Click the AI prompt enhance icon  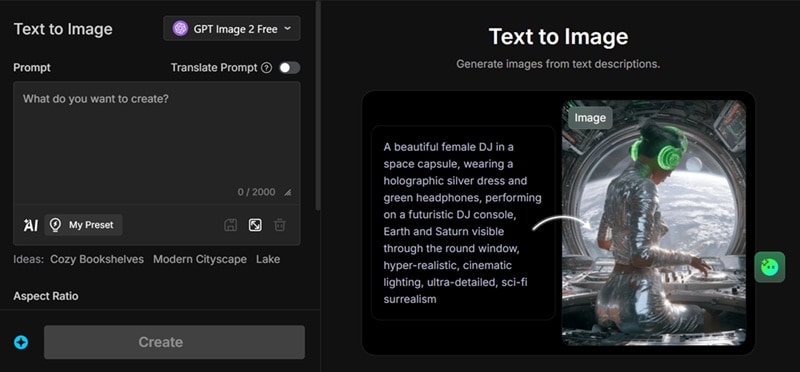tap(31, 225)
